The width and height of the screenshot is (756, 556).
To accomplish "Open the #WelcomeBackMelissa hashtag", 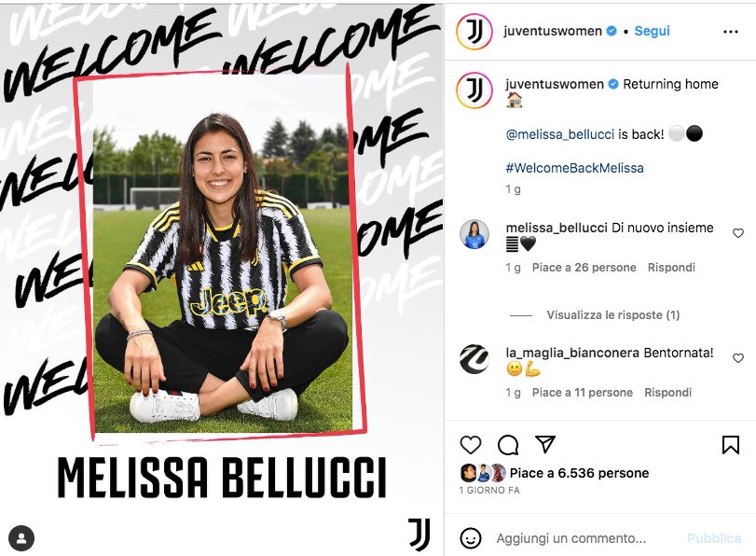I will [x=575, y=168].
